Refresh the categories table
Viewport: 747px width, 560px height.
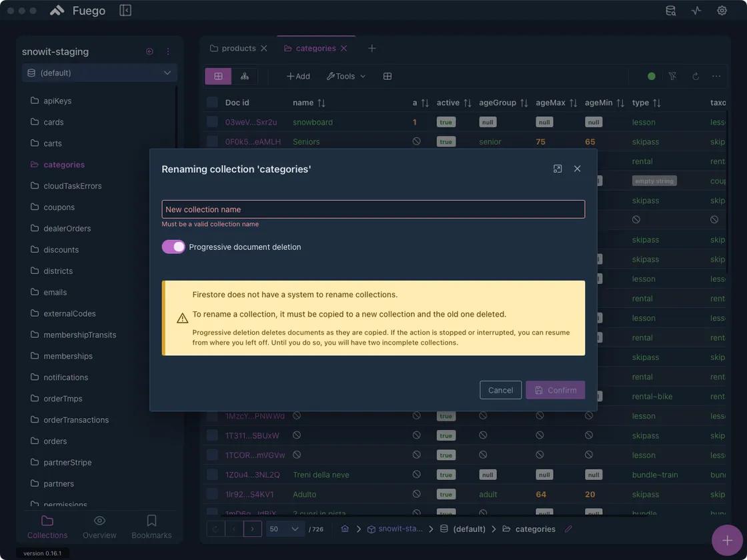696,76
